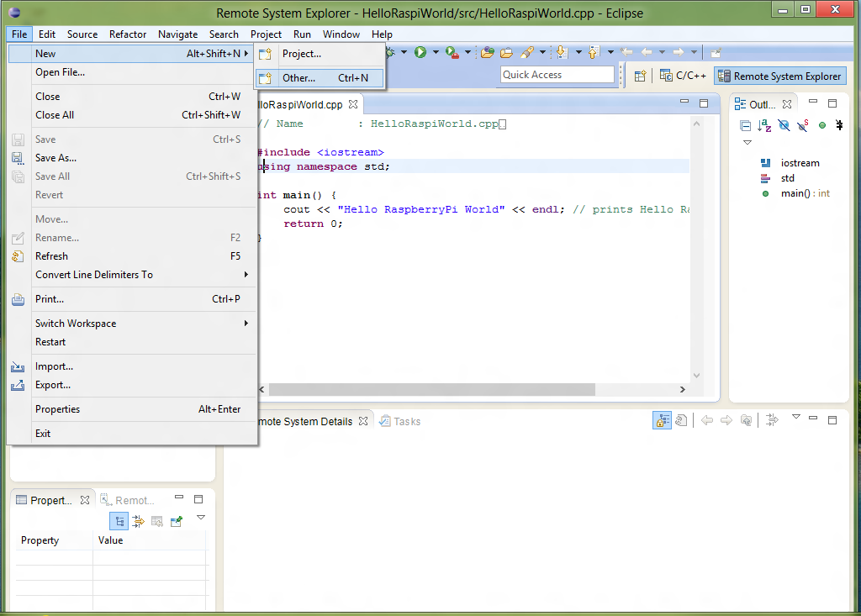Click the Pin Editor toolbar icon
This screenshot has height=616, width=861.
(716, 53)
